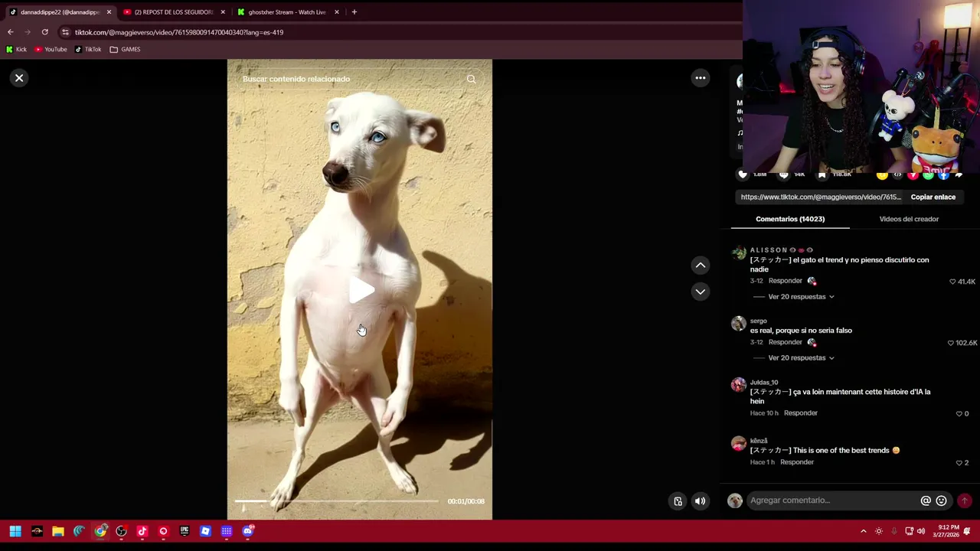Switch to 'Comentarios (14023)' tab
This screenshot has height=551, width=980.
click(790, 219)
